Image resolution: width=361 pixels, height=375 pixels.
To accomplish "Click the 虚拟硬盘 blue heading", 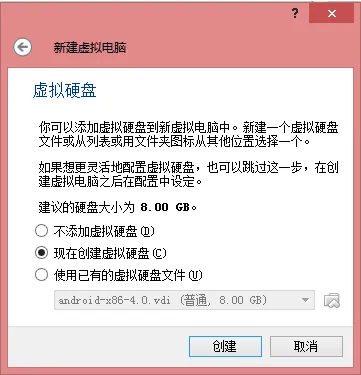I will click(65, 90).
